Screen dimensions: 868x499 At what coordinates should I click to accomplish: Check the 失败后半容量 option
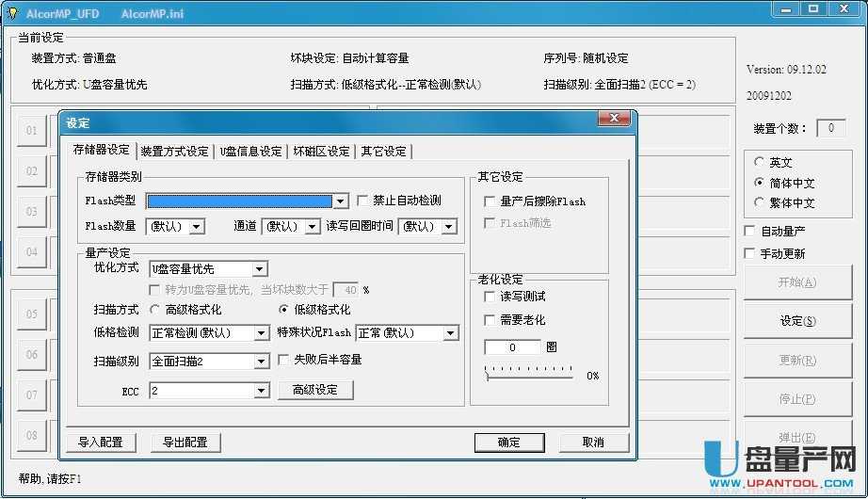coord(284,360)
